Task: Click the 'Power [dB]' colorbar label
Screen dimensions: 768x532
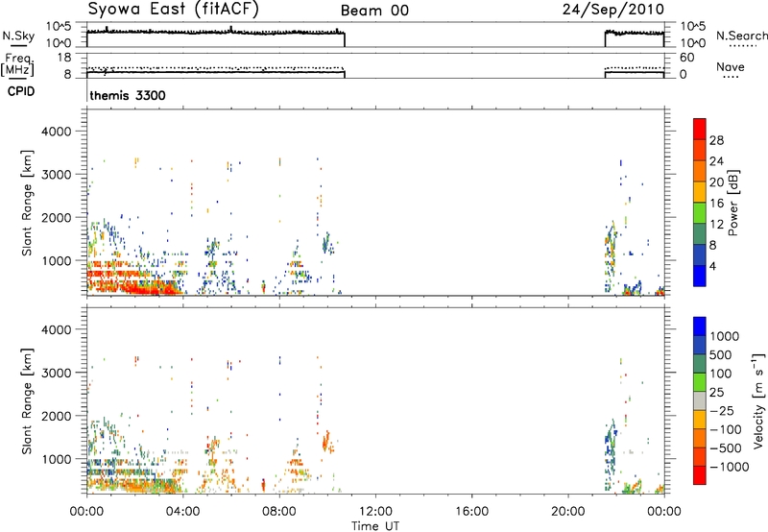Action: (732, 203)
